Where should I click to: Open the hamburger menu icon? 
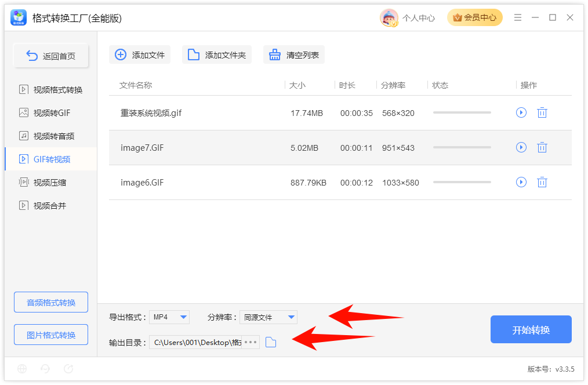tap(517, 17)
